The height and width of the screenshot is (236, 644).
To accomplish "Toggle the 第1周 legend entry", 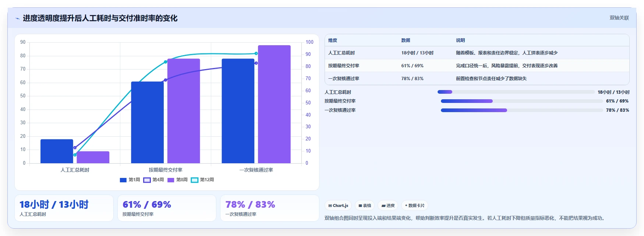I will (x=130, y=180).
